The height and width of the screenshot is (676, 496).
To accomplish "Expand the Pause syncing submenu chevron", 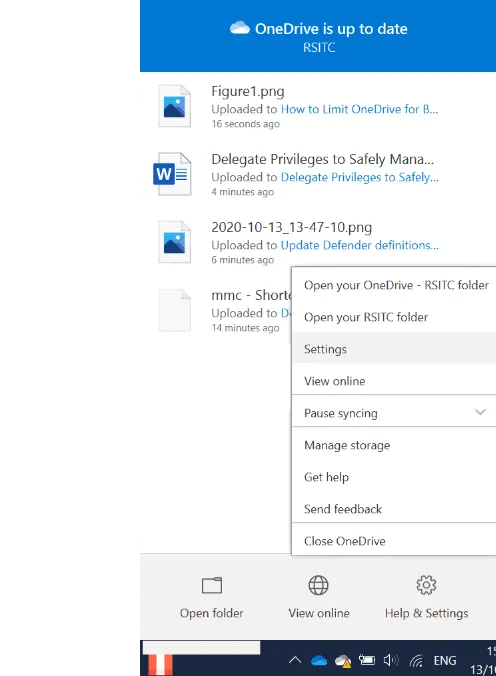I will click(480, 412).
